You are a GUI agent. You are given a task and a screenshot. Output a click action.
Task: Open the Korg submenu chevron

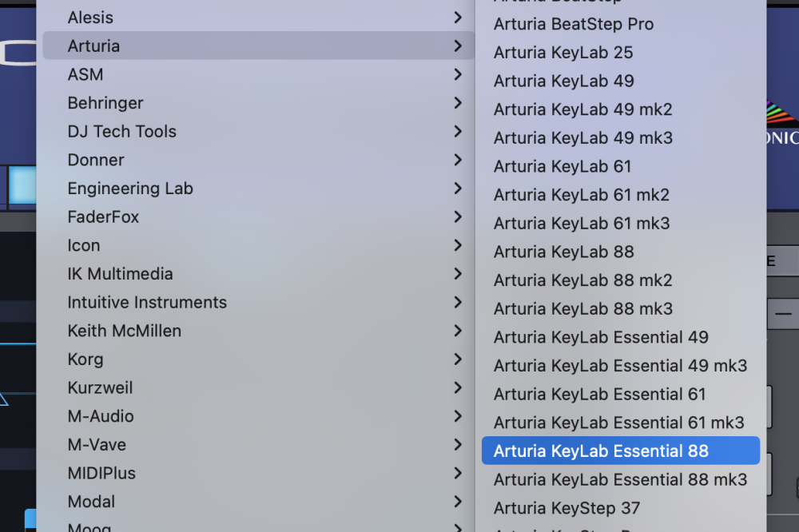458,359
